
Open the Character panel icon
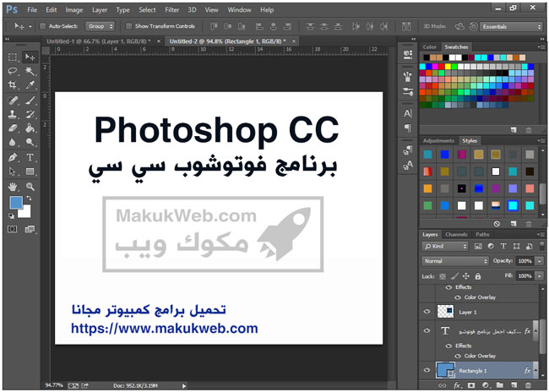click(408, 113)
